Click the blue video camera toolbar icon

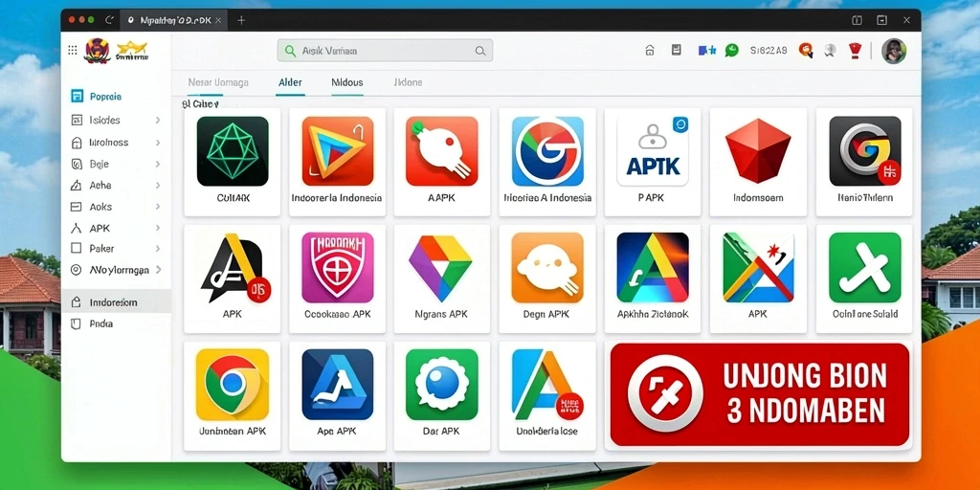pyautogui.click(x=706, y=51)
